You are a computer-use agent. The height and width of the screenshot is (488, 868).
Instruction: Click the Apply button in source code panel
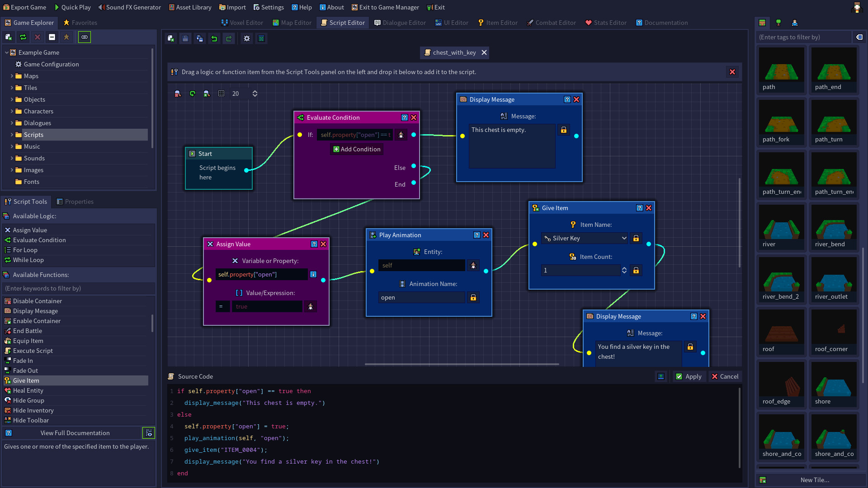click(x=689, y=376)
